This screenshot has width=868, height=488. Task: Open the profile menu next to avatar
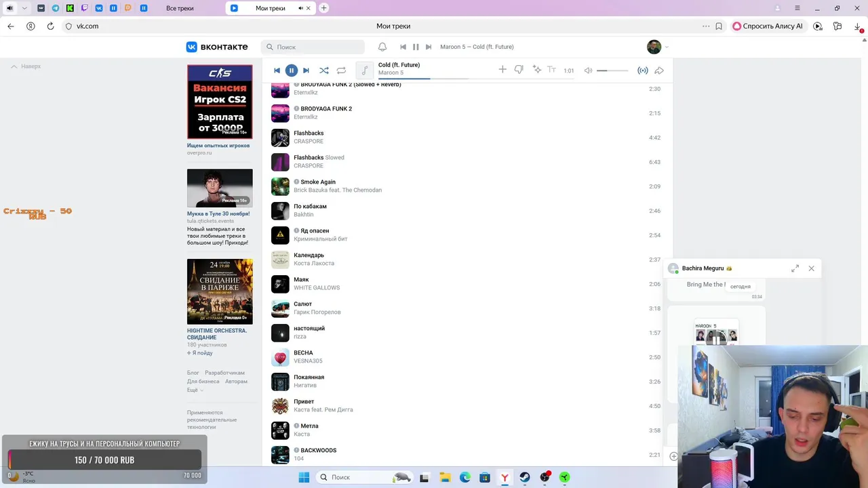pyautogui.click(x=667, y=47)
